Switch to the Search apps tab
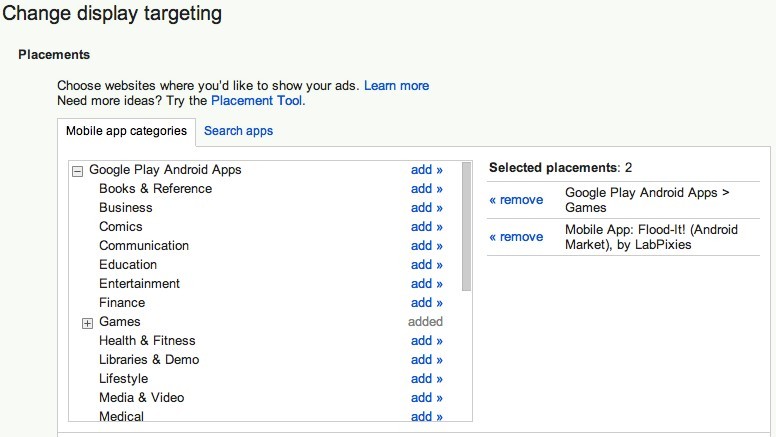The width and height of the screenshot is (776, 437). (x=238, y=131)
